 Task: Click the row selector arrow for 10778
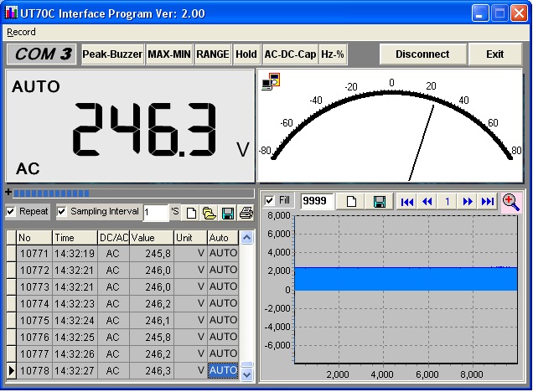[x=11, y=370]
